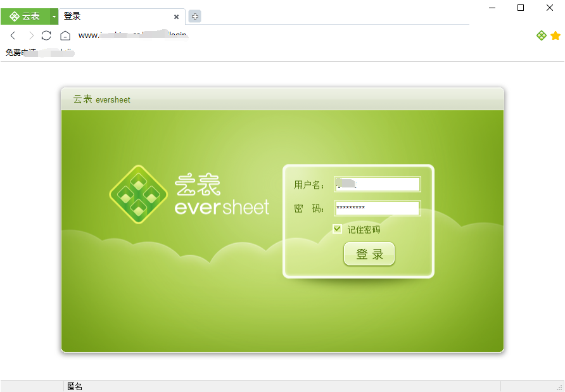The image size is (565, 392).
Task: Click the 记住密码 label text
Action: [364, 229]
